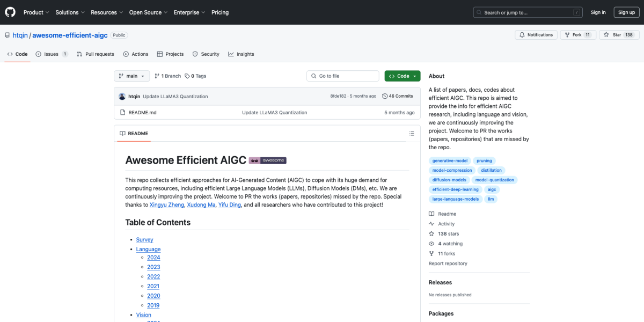Image resolution: width=644 pixels, height=322 pixels.
Task: Open the green Code dropdown
Action: 401,76
